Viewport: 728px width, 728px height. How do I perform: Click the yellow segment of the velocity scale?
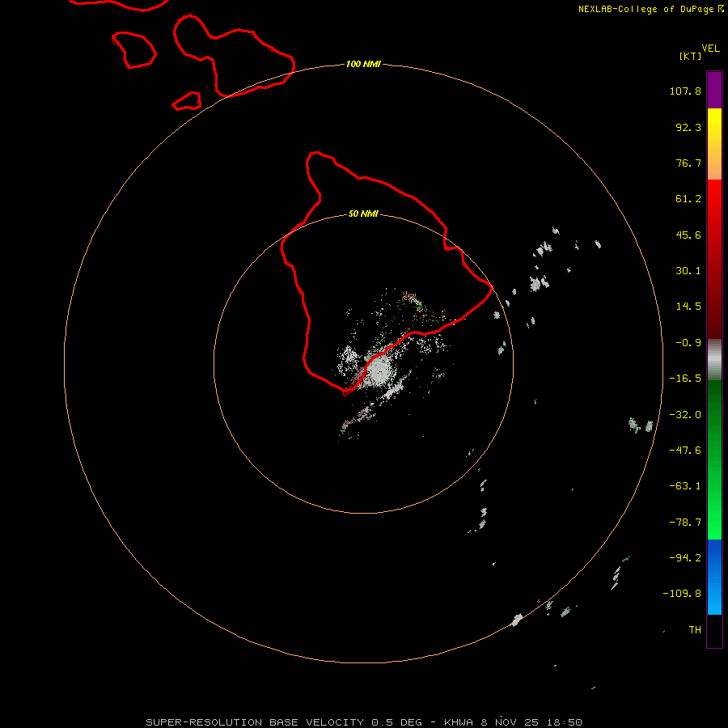[714, 144]
